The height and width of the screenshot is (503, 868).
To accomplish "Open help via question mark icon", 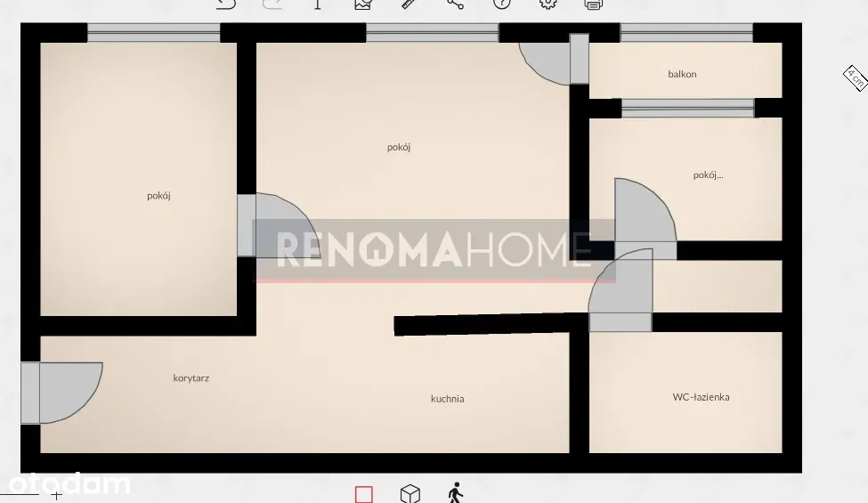I will click(x=502, y=4).
